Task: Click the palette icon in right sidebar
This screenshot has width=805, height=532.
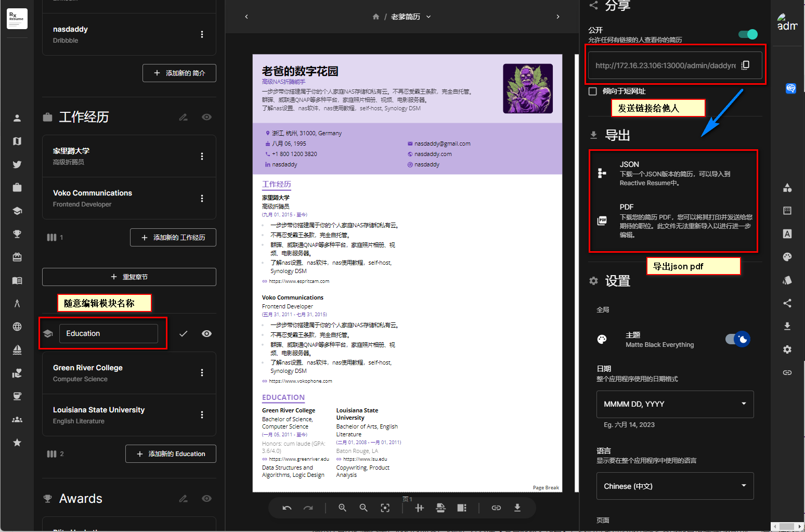Action: [x=787, y=257]
